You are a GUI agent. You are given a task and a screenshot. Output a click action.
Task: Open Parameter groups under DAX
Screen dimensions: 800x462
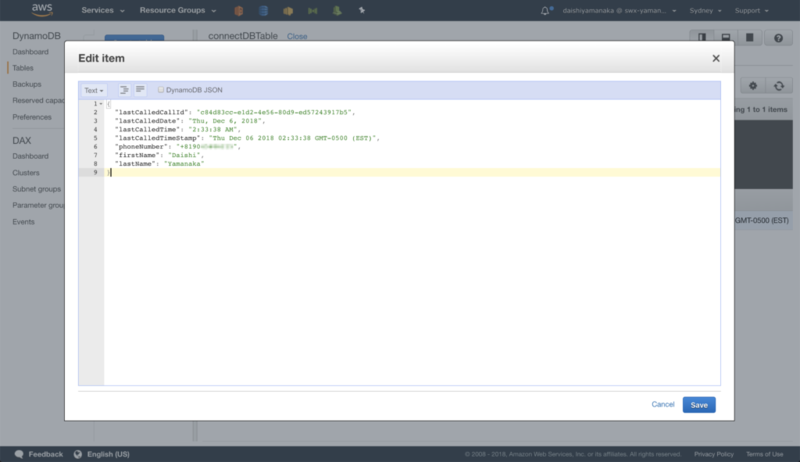point(38,205)
